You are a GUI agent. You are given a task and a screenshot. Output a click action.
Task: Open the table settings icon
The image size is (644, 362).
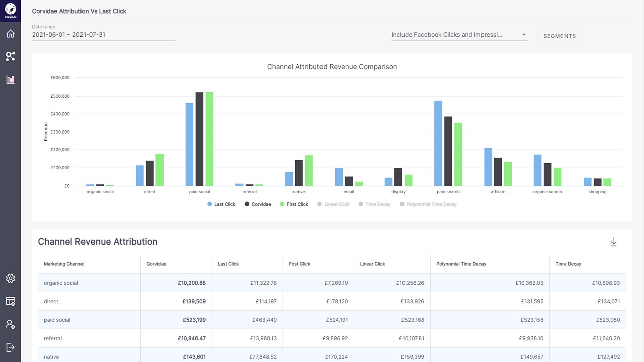point(10,301)
